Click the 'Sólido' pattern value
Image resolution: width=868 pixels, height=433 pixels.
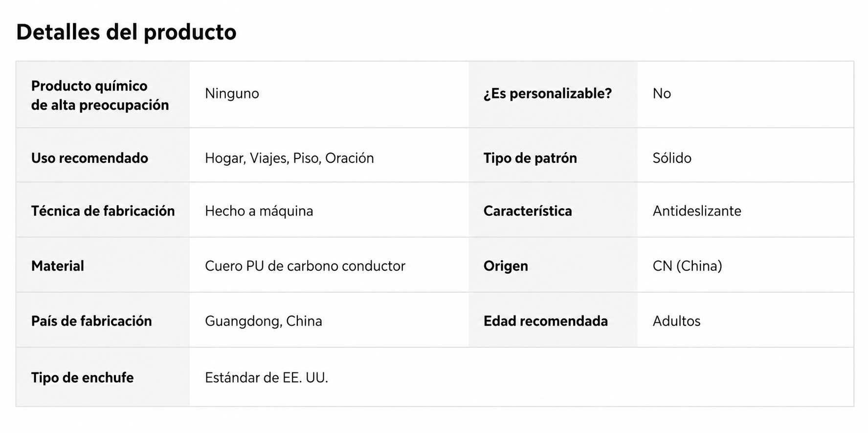click(672, 158)
